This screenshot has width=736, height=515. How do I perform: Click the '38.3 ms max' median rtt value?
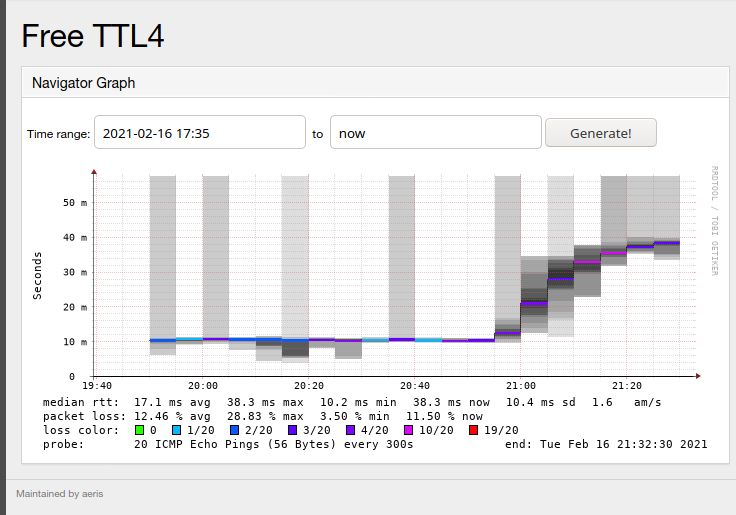(265, 402)
